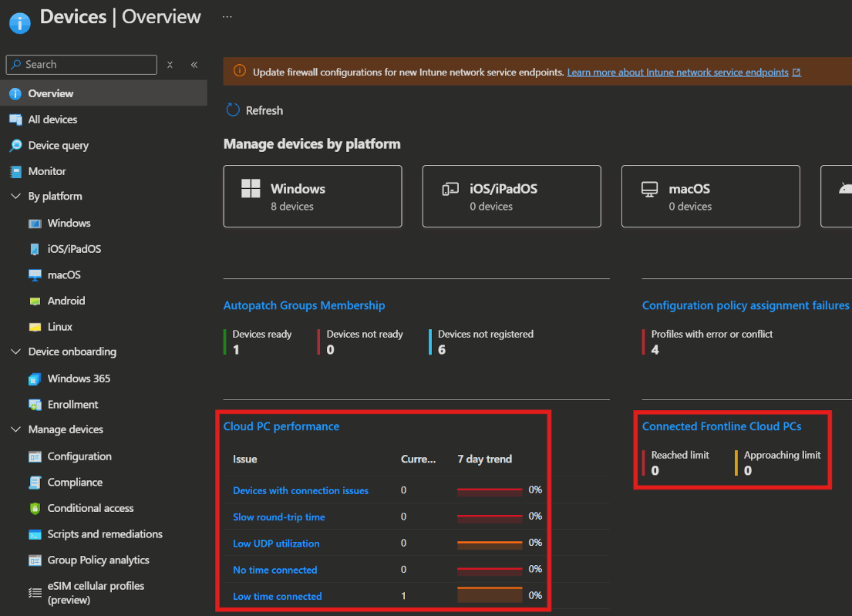Click the Device query icon

(x=15, y=146)
